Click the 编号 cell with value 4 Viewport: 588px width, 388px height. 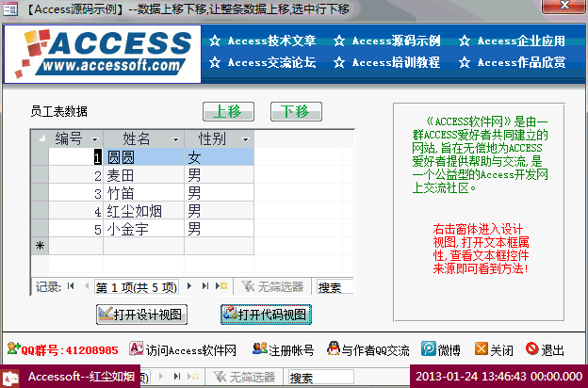(x=75, y=211)
